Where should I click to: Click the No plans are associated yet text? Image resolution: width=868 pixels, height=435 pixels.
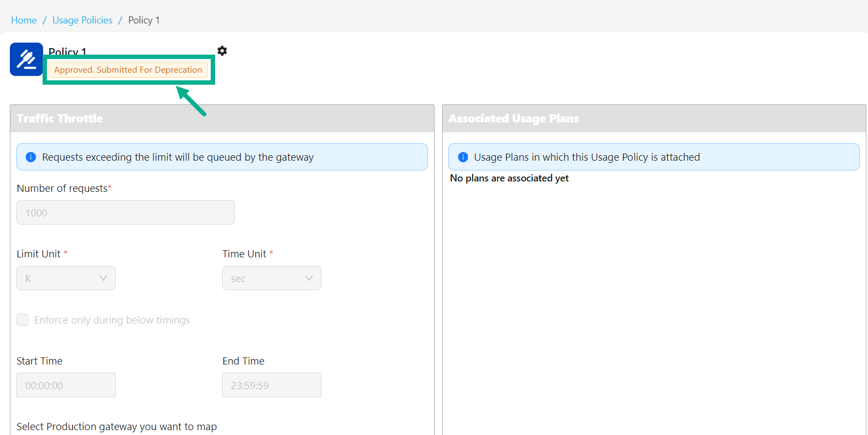point(509,178)
